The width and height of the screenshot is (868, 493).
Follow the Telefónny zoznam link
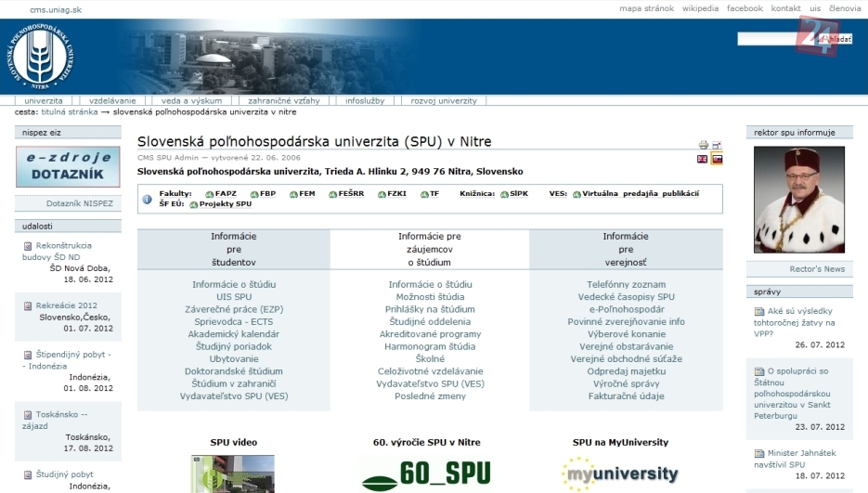click(x=626, y=284)
